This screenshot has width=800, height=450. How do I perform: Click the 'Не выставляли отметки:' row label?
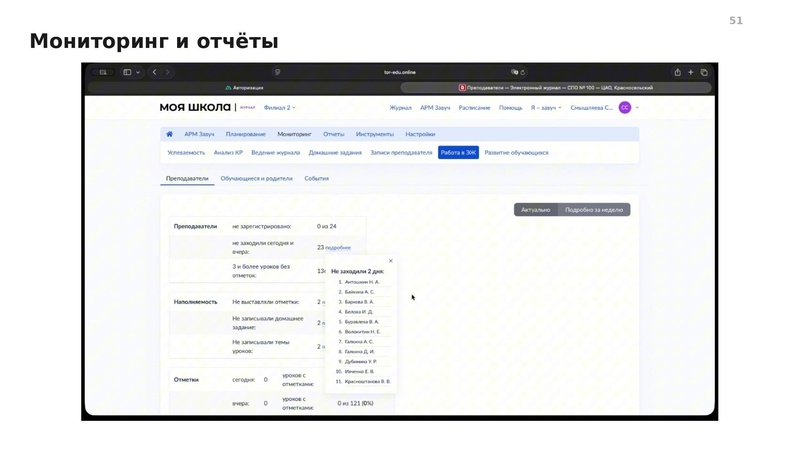coord(266,302)
